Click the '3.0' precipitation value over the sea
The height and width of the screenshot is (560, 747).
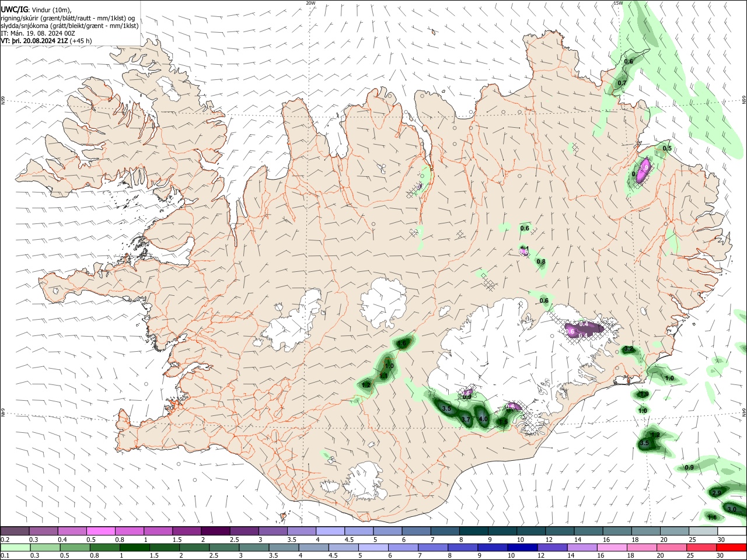(732, 509)
